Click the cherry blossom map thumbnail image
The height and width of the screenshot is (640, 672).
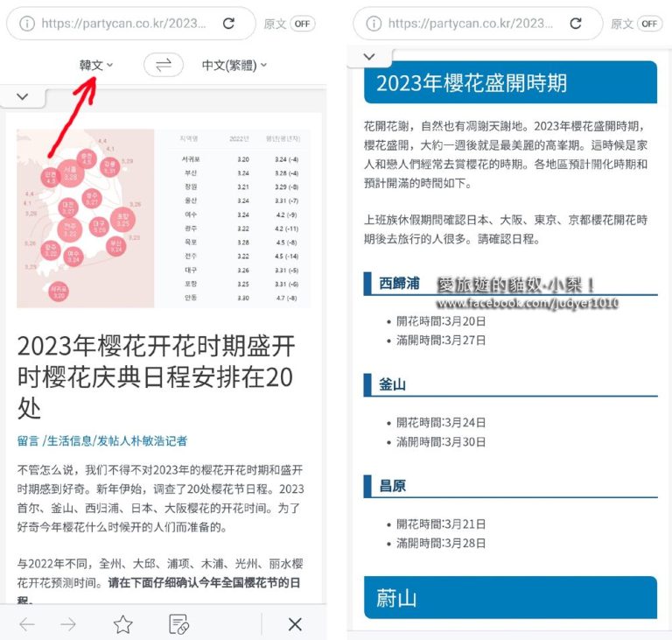[x=86, y=217]
